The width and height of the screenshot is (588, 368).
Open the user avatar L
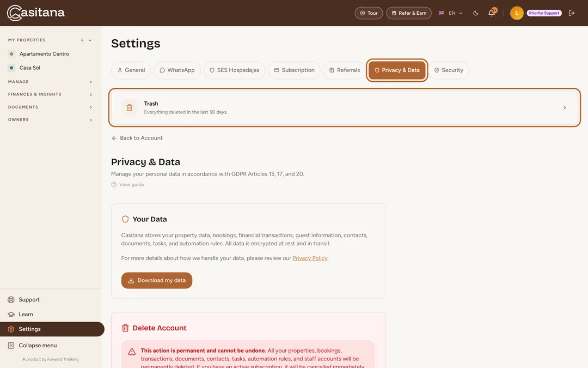click(516, 13)
